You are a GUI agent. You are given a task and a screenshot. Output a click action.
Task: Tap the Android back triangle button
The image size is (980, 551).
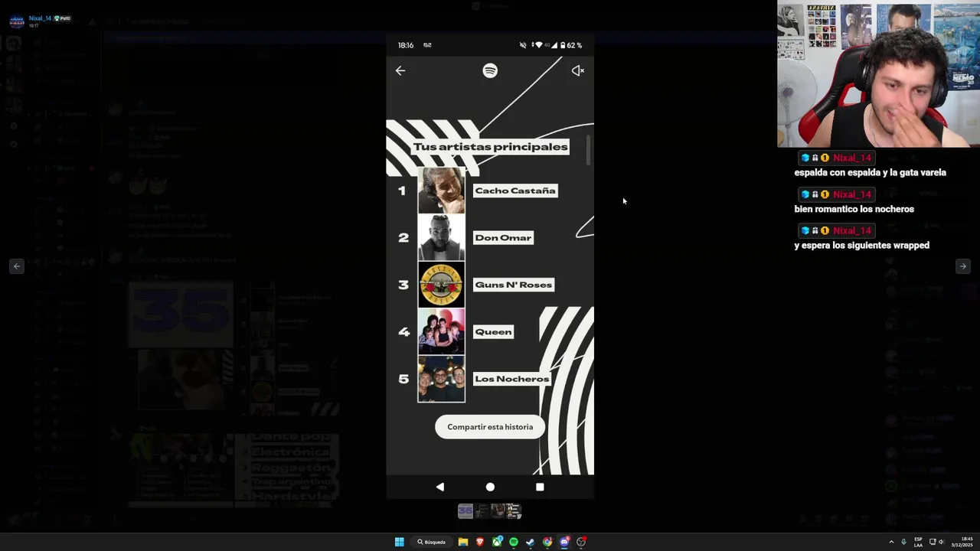point(439,487)
